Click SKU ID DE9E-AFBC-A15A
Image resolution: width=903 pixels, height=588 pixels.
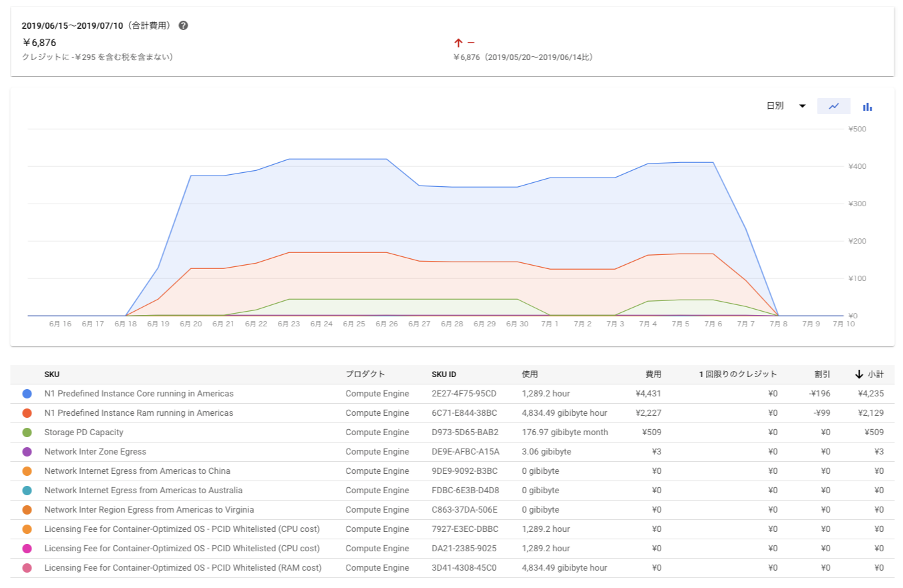point(466,452)
